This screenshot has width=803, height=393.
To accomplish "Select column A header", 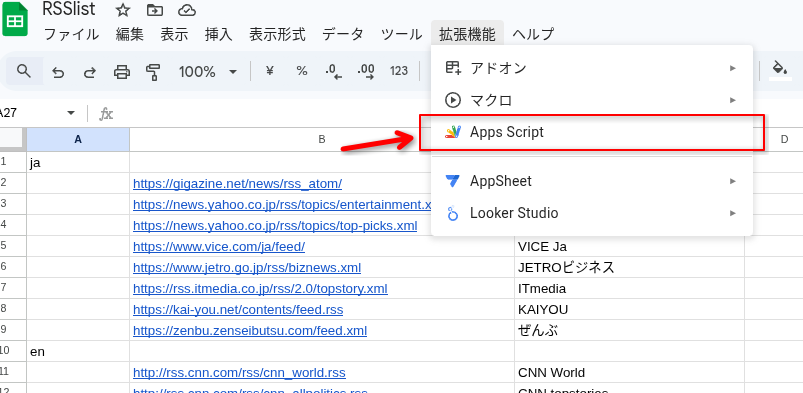I will tap(78, 139).
